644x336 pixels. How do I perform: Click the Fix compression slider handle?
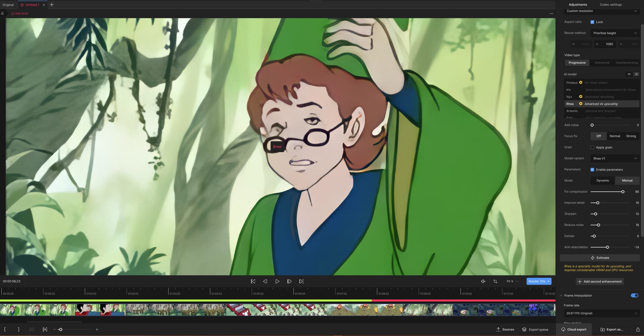(x=623, y=192)
